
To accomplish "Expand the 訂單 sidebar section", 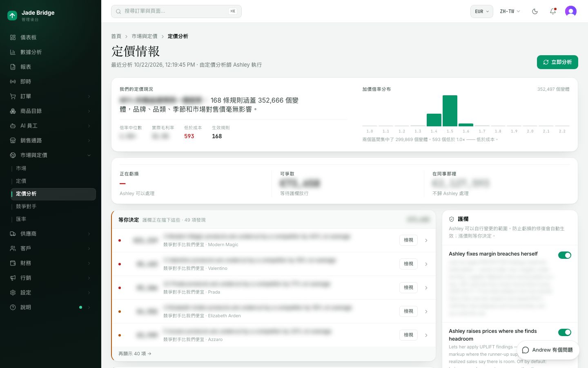I will [51, 96].
